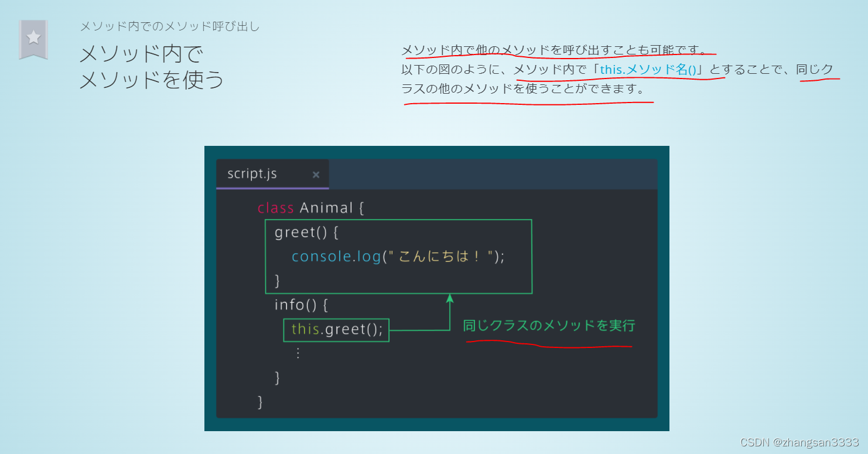Click the slide title 'メソッド内で メソッドを使う'
This screenshot has height=454, width=868.
click(152, 67)
